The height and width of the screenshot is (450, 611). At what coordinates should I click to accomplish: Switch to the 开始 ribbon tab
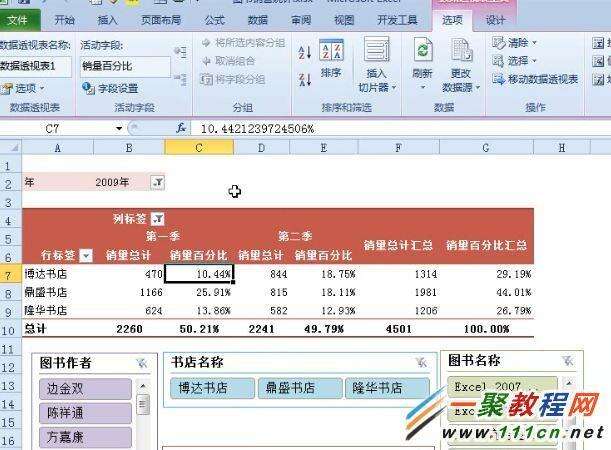[x=64, y=20]
